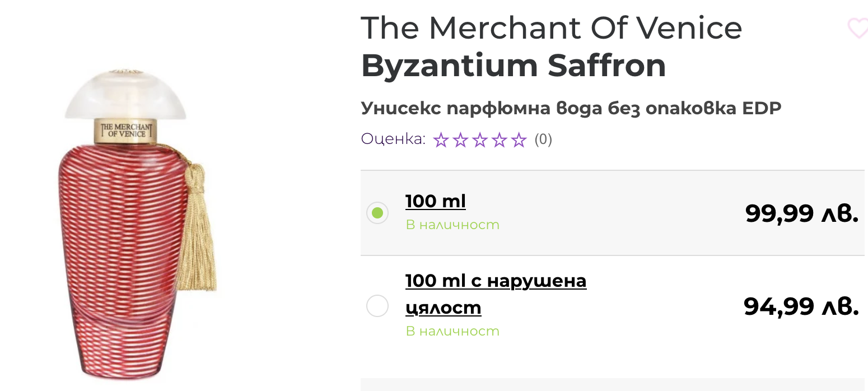Open the 100 ml variant link

tap(435, 201)
